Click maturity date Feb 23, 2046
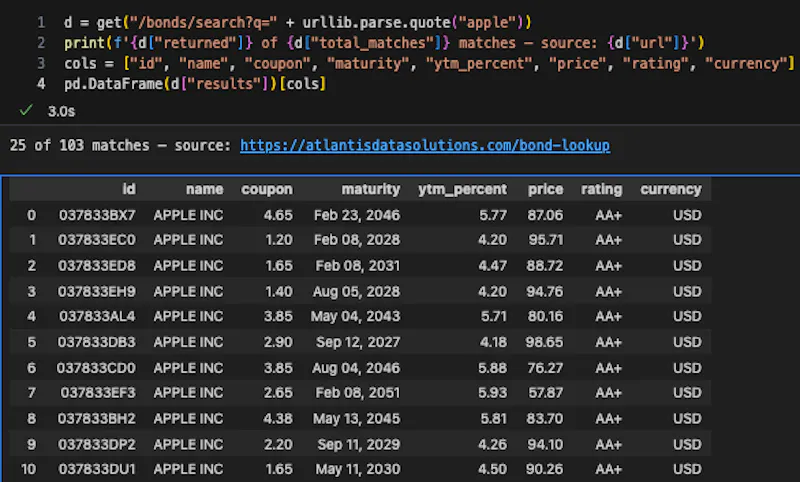This screenshot has height=482, width=800. (x=357, y=215)
